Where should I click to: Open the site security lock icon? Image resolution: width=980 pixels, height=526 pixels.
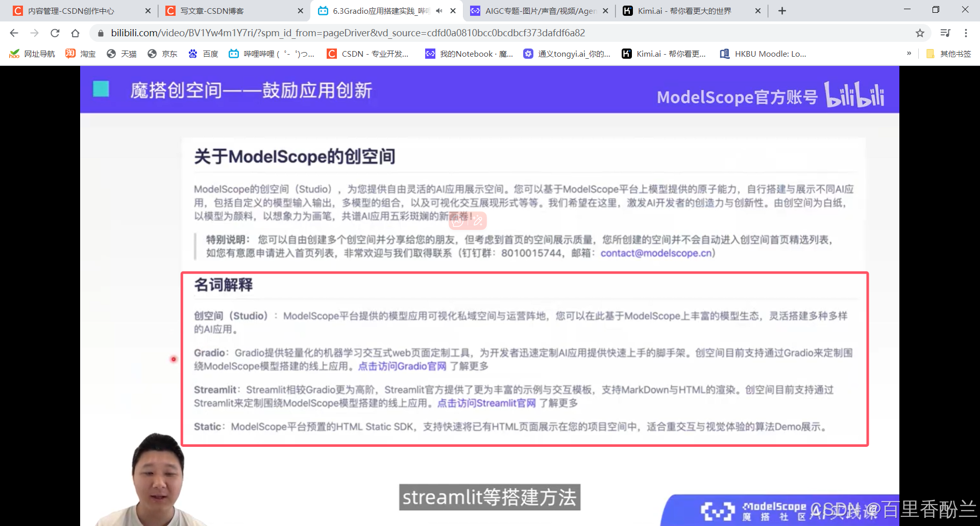[x=101, y=33]
